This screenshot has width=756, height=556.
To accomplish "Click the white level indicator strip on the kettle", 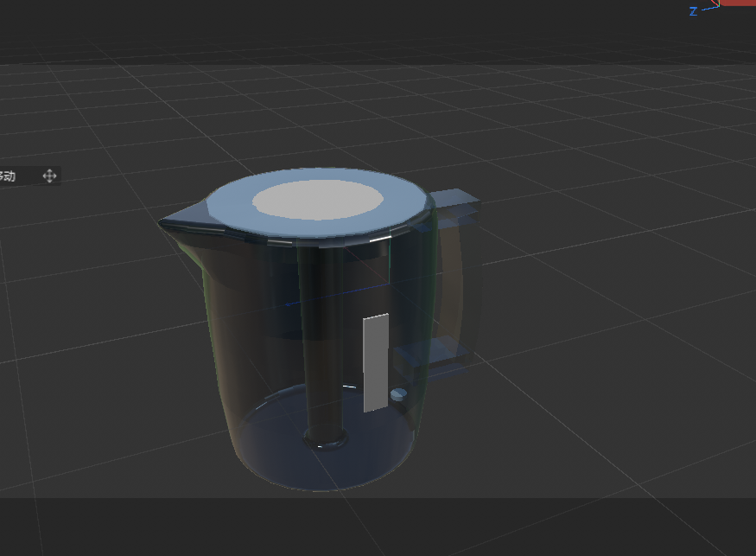I will [x=373, y=361].
